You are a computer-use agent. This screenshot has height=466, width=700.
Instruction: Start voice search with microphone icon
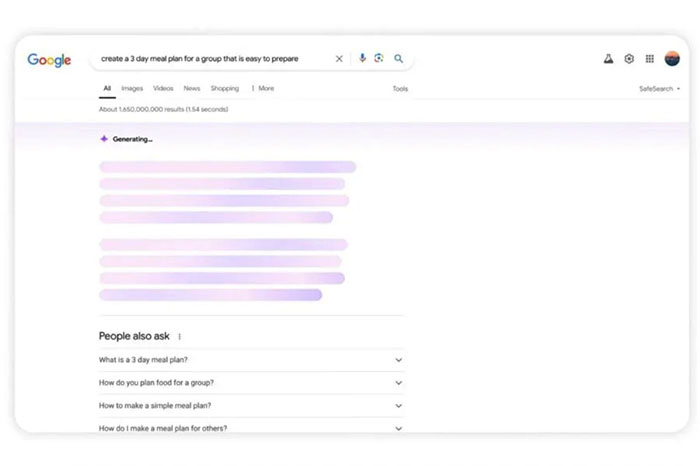362,59
